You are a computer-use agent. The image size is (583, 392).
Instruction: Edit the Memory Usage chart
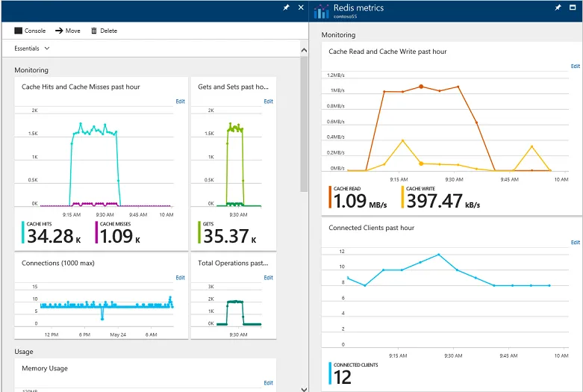click(x=269, y=383)
